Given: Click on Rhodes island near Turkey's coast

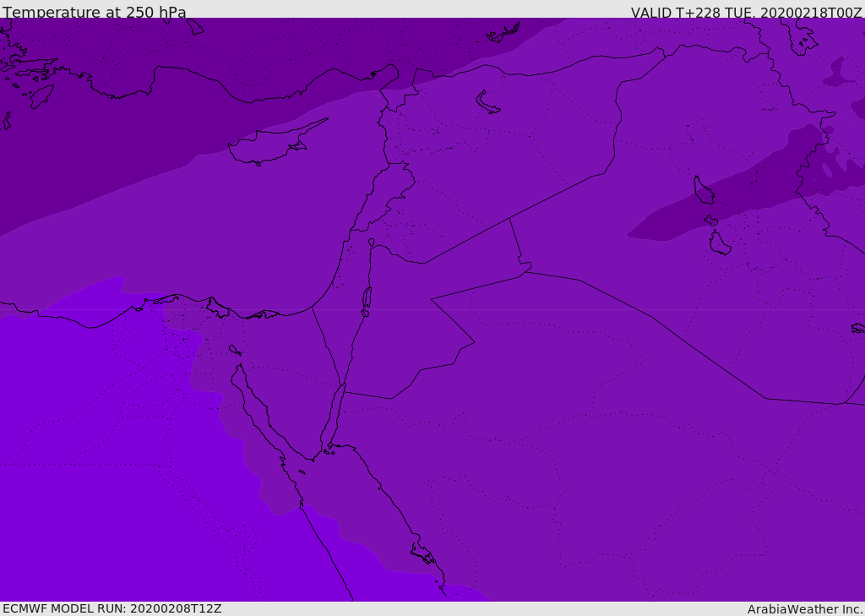Looking at the screenshot, I should [40, 95].
